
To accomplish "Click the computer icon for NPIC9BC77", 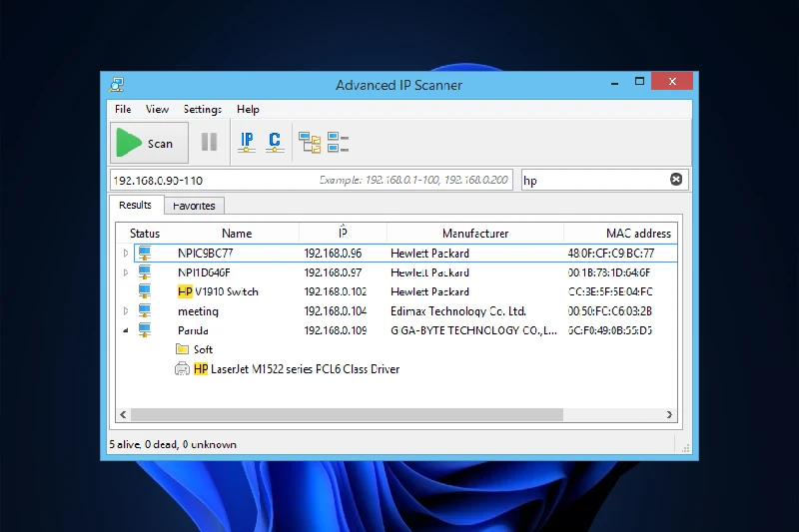I will (145, 253).
